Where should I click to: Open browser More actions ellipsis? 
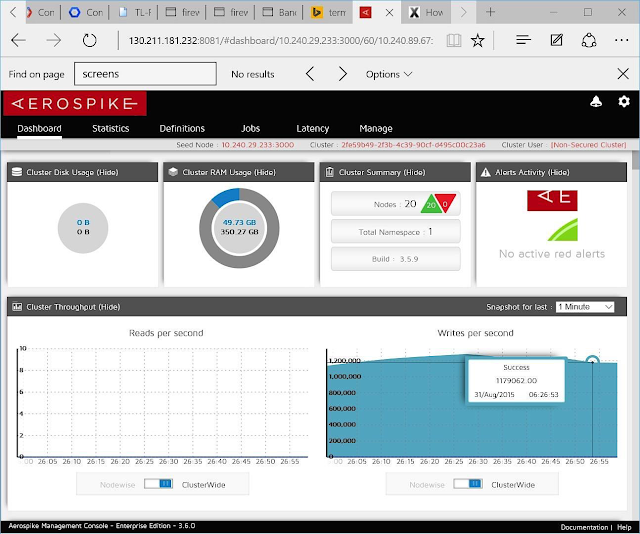pyautogui.click(x=621, y=40)
